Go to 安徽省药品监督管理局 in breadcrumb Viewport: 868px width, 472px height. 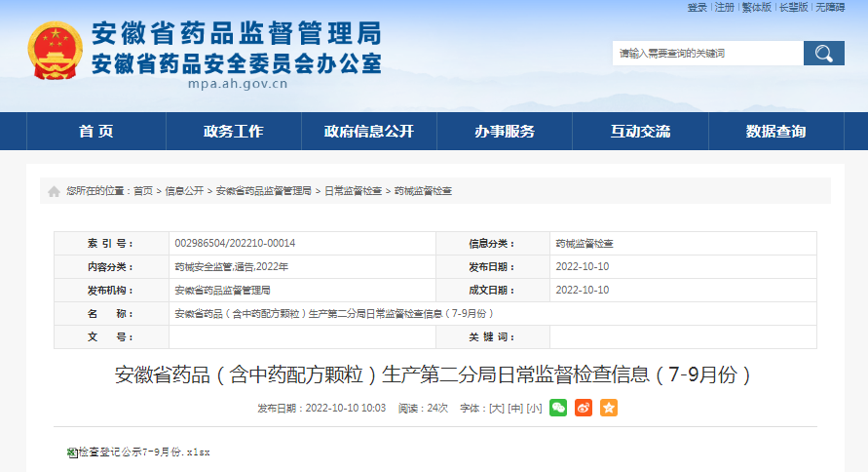[x=263, y=191]
